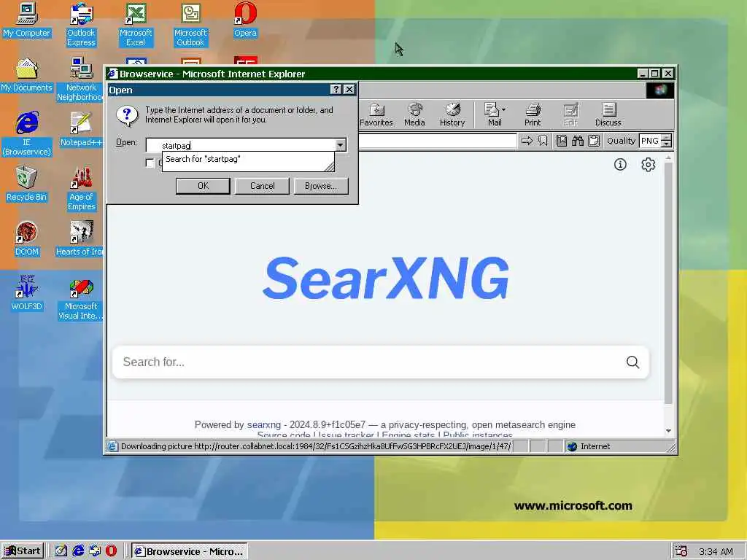Viewport: 747px width, 560px height.
Task: Select the Microsoft Outlook desktop icon
Action: (x=190, y=25)
